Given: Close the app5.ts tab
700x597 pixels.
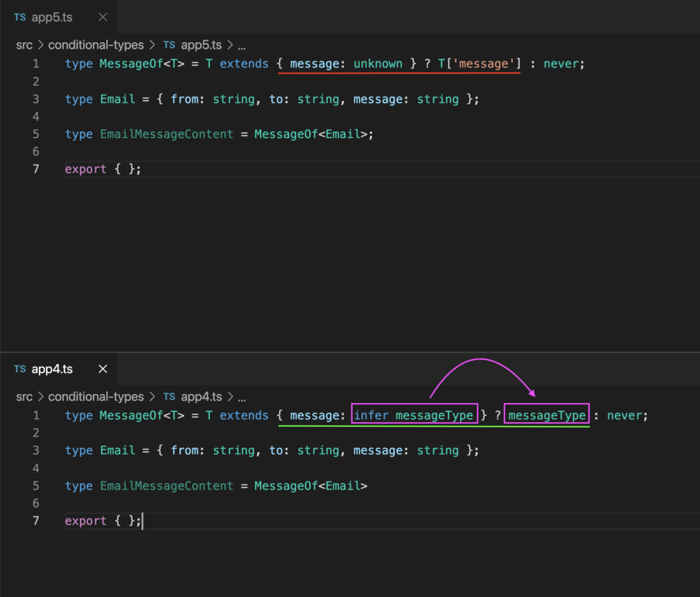Looking at the screenshot, I should [x=103, y=17].
